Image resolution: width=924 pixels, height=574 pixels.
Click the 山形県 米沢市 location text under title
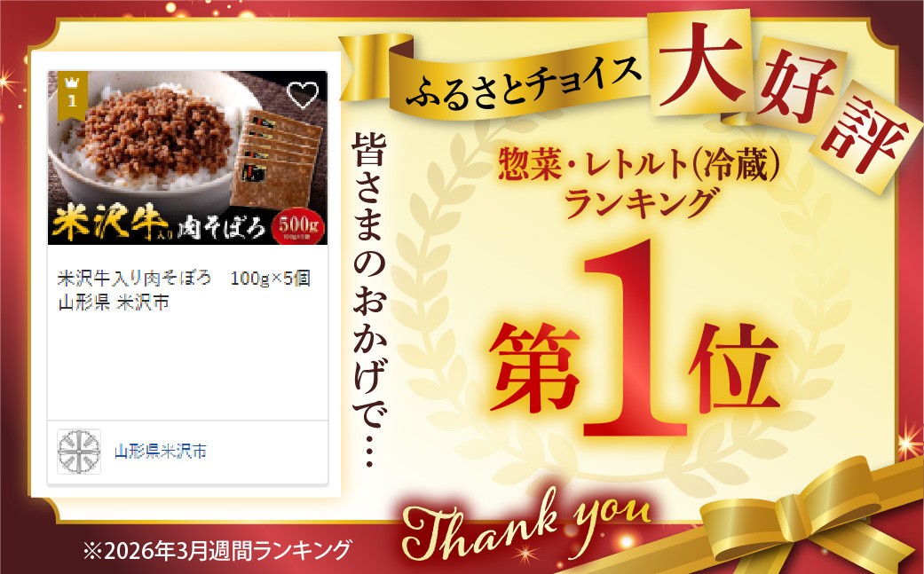click(113, 302)
